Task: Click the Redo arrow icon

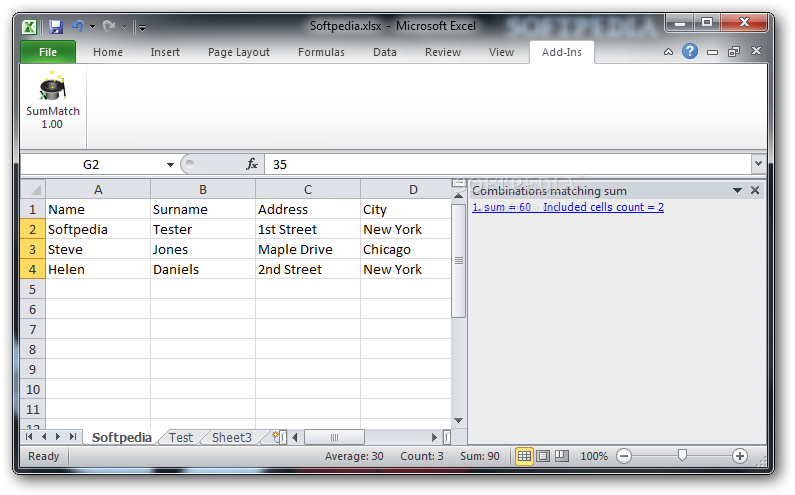Action: tap(109, 26)
